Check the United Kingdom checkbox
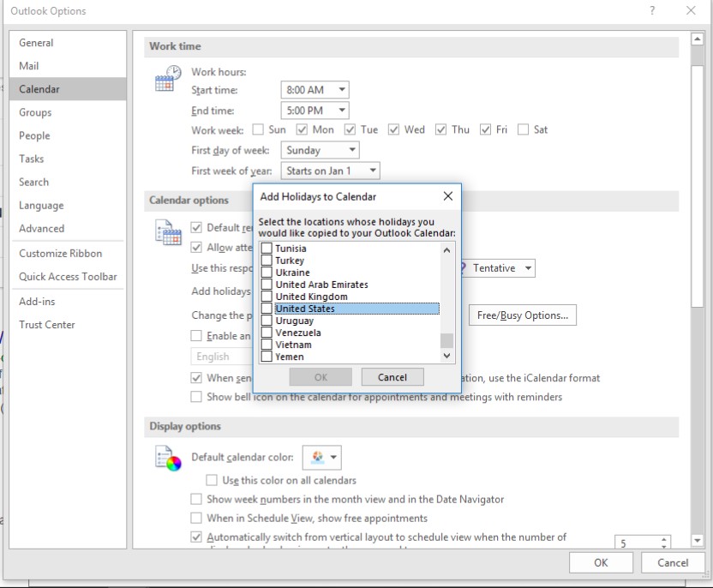The image size is (713, 588). 267,297
